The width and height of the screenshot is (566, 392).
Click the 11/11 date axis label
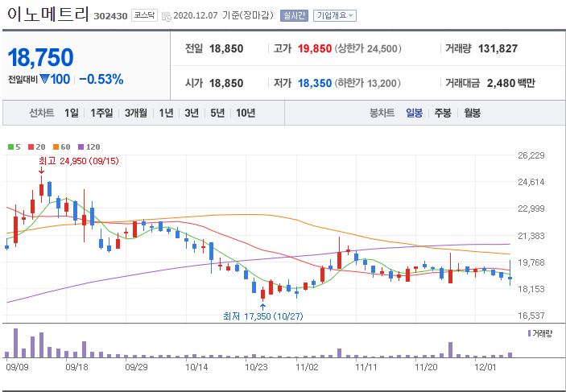click(x=366, y=367)
